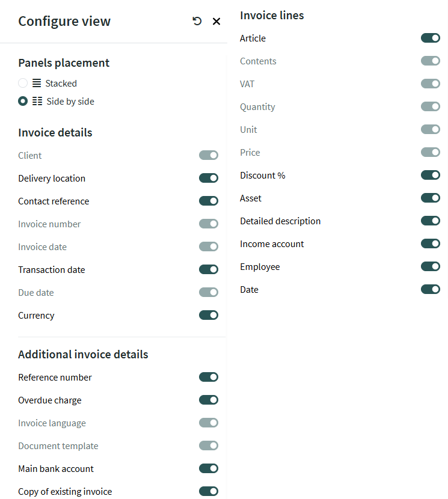Disable the Discount % toggle

pos(431,175)
